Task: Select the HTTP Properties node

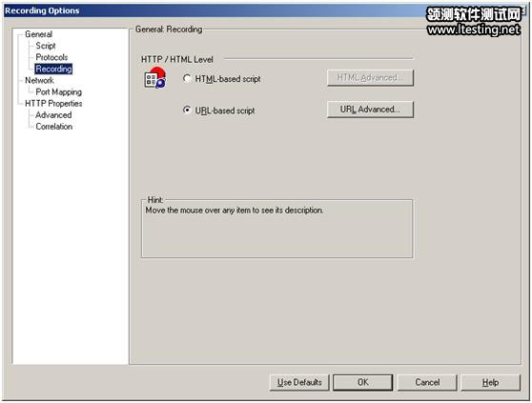Action: click(x=53, y=104)
